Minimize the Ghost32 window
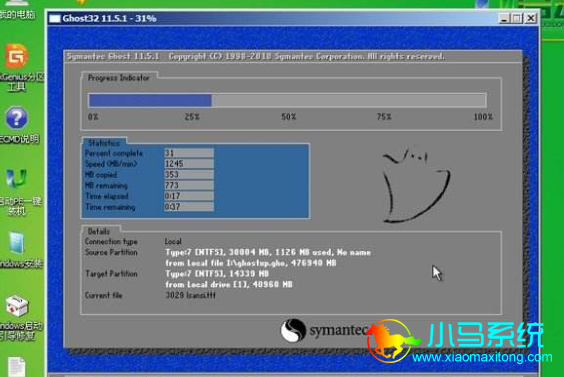564x377 pixels. click(504, 18)
